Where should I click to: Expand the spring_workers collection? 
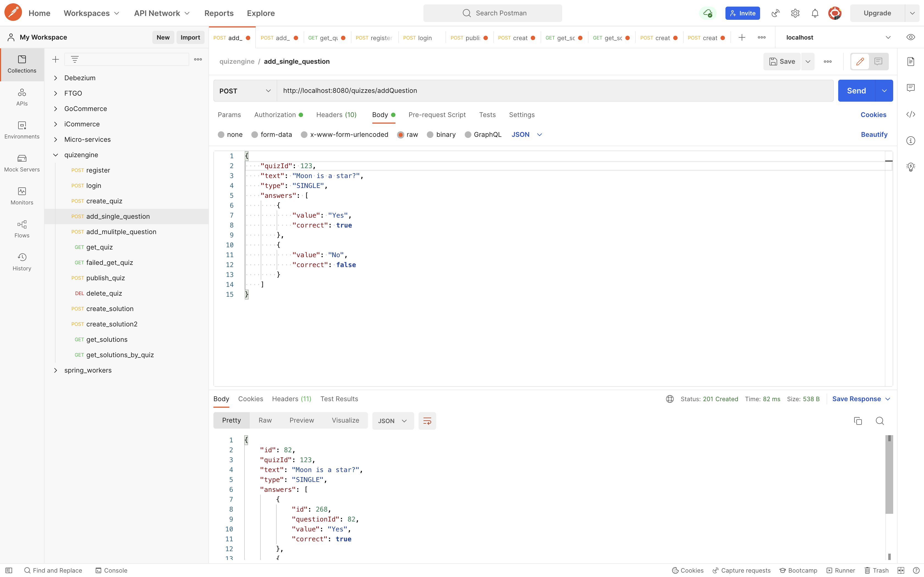(x=56, y=370)
